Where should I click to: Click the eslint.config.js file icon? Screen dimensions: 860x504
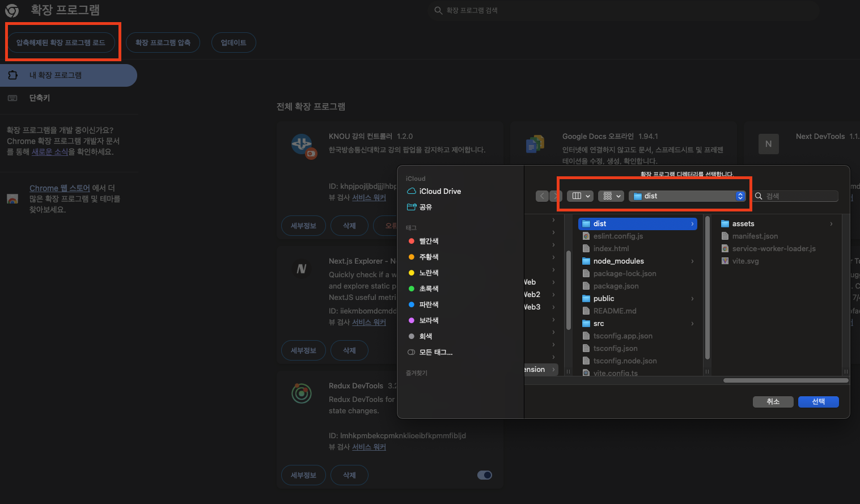(587, 236)
